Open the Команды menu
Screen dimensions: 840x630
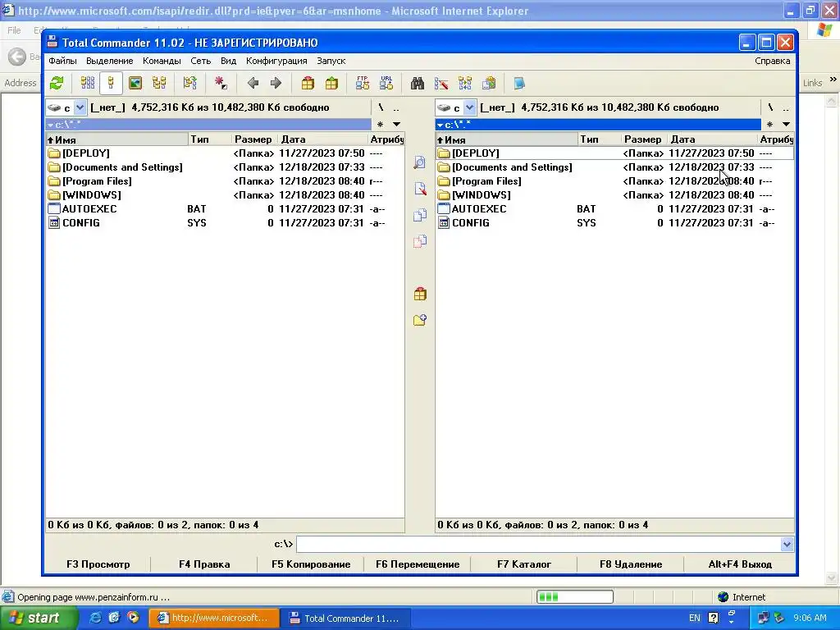coord(162,61)
